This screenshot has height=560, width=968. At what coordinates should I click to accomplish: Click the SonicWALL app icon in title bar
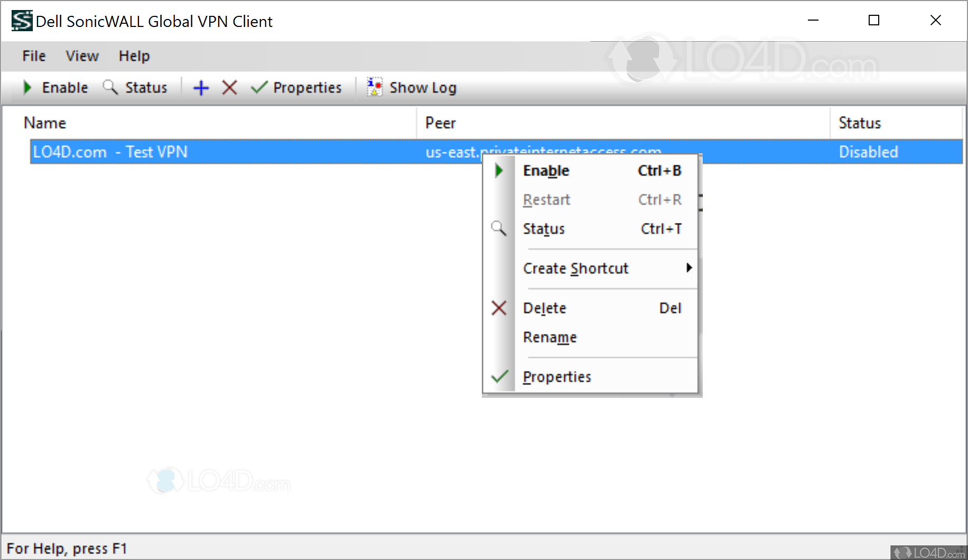pos(22,21)
